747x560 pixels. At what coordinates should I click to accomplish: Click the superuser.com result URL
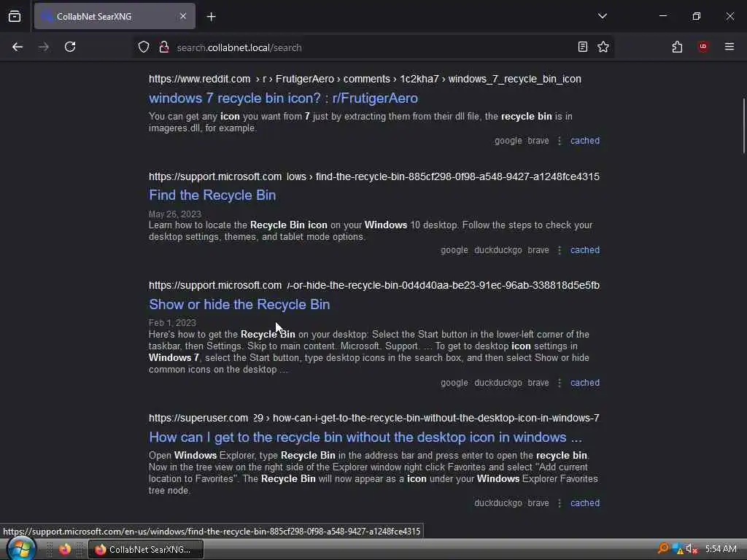(x=374, y=418)
